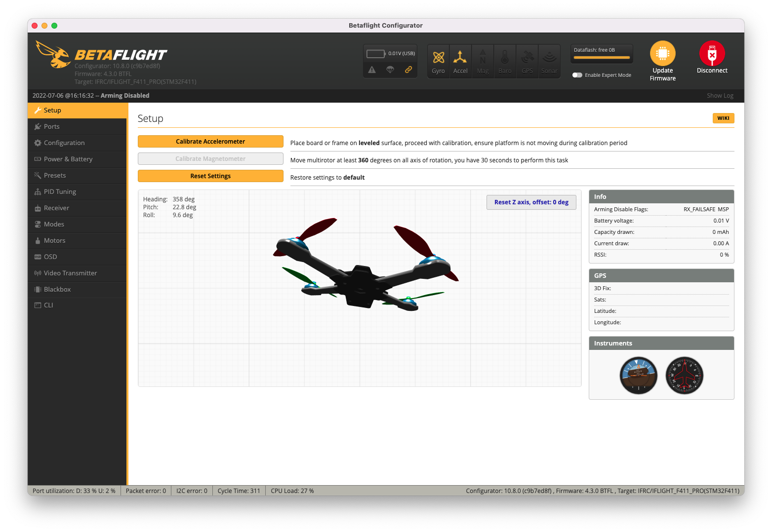The height and width of the screenshot is (532, 772).
Task: Click the artificial horizon instrument
Action: (639, 376)
